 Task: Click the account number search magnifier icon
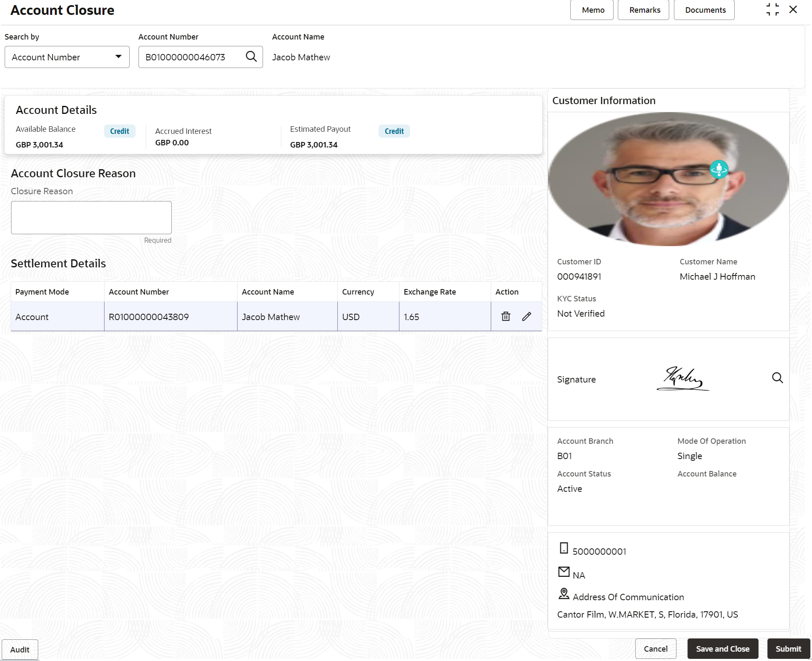coord(251,57)
